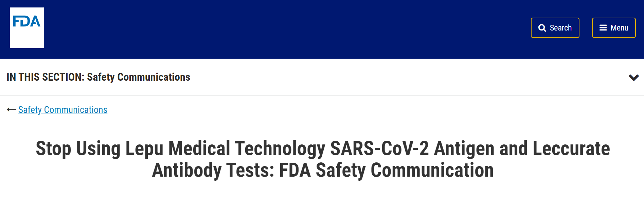Click the Search label text

coord(560,28)
